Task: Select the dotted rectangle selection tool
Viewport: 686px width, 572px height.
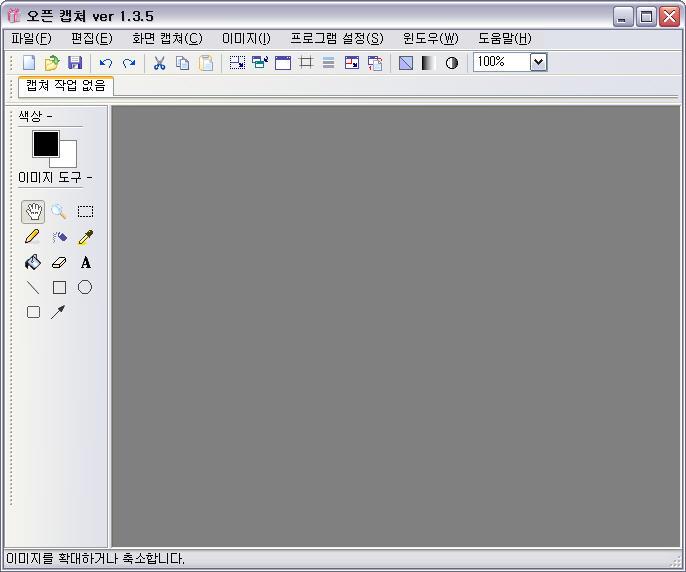Action: click(x=85, y=212)
